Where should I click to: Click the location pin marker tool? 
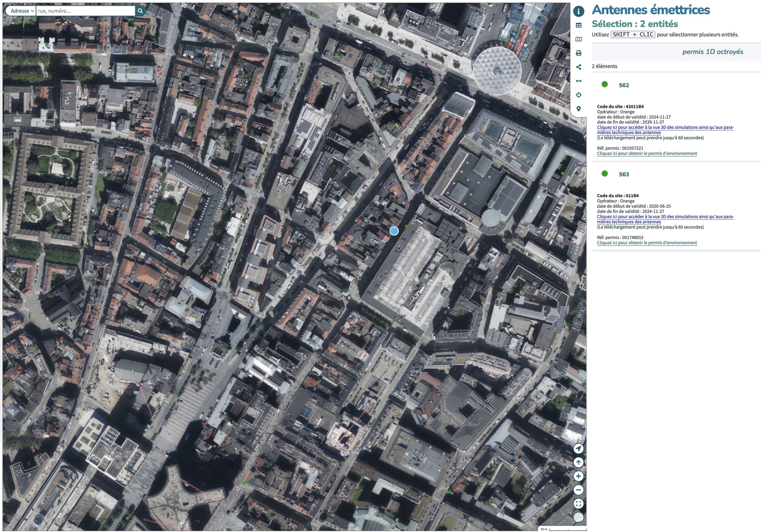pyautogui.click(x=578, y=109)
